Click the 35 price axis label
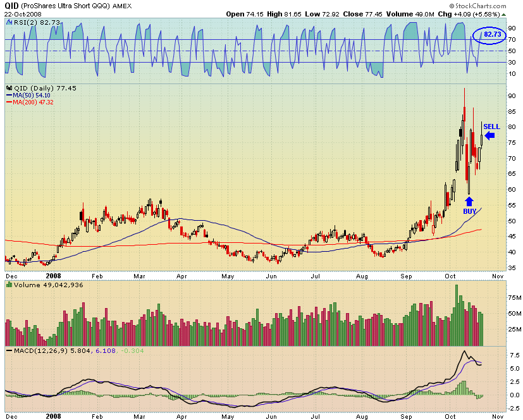The image size is (523, 420). 512,268
